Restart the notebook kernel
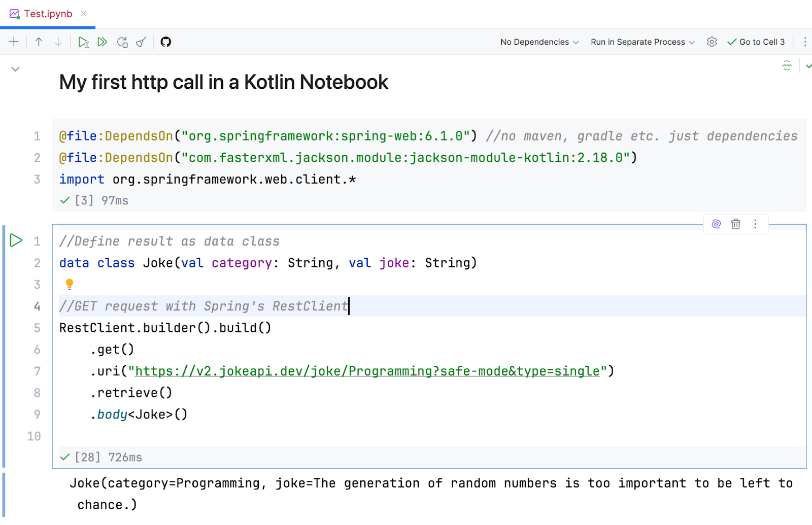Image resolution: width=812 pixels, height=525 pixels. pyautogui.click(x=122, y=42)
